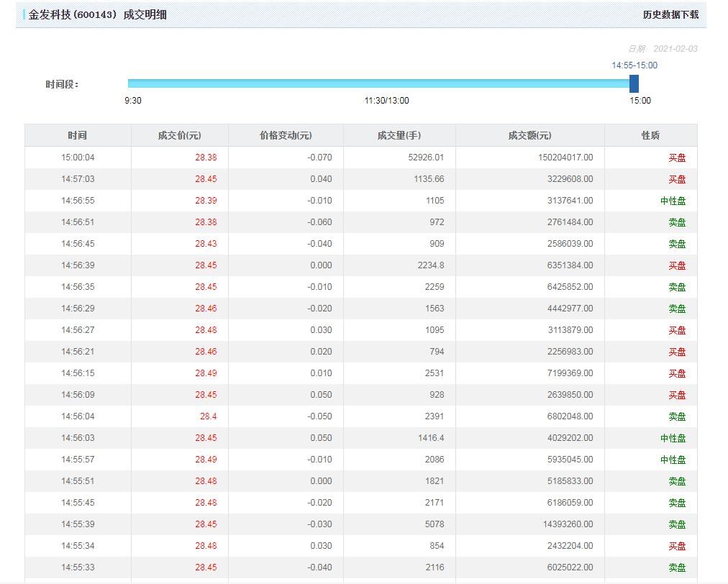Select the time 14:56:45

click(78, 244)
